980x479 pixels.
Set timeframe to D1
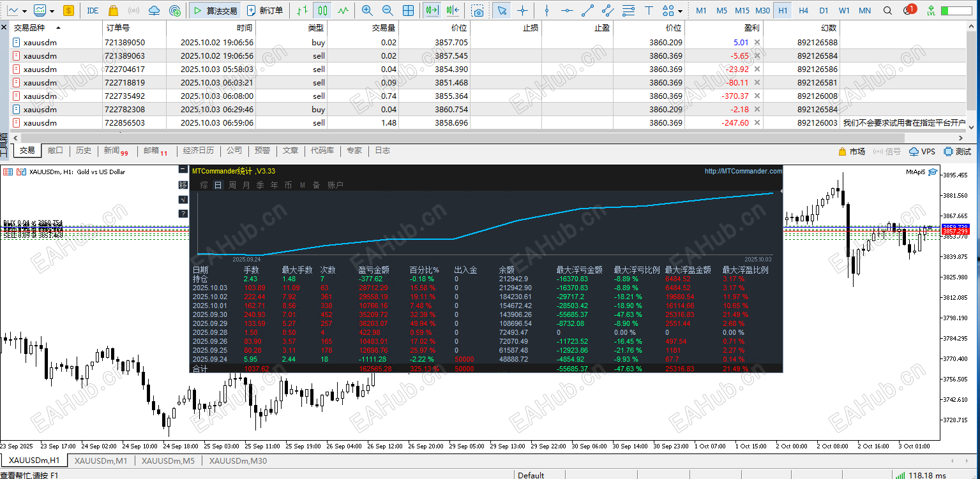coord(824,10)
